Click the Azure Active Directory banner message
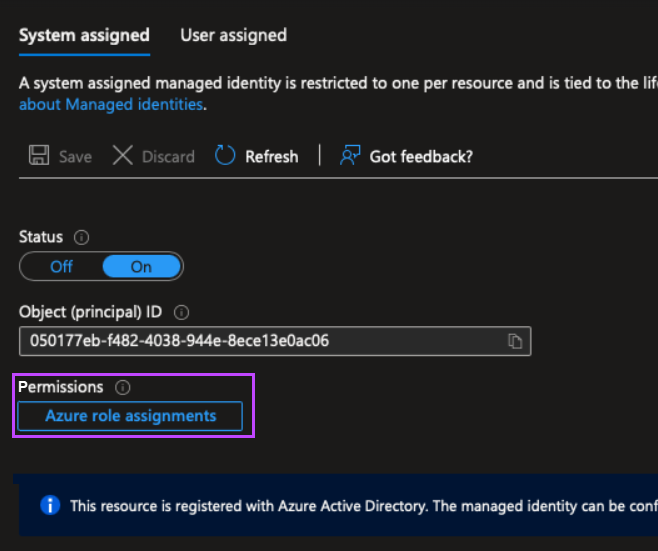Viewport: 658px width, 551px height. tap(360, 506)
